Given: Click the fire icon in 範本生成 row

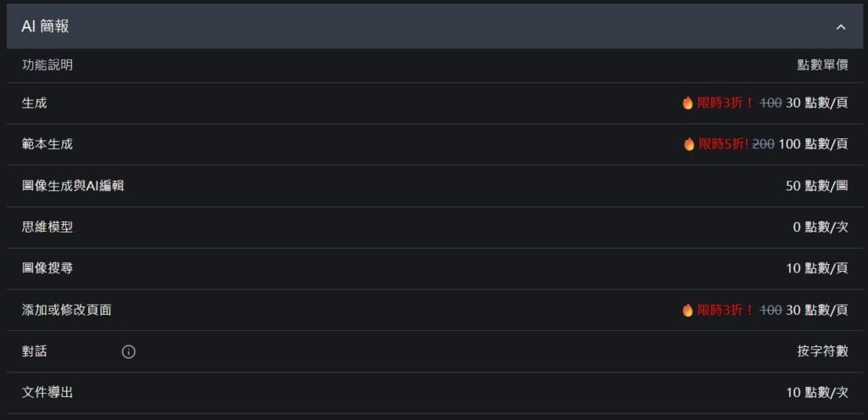Looking at the screenshot, I should point(689,144).
